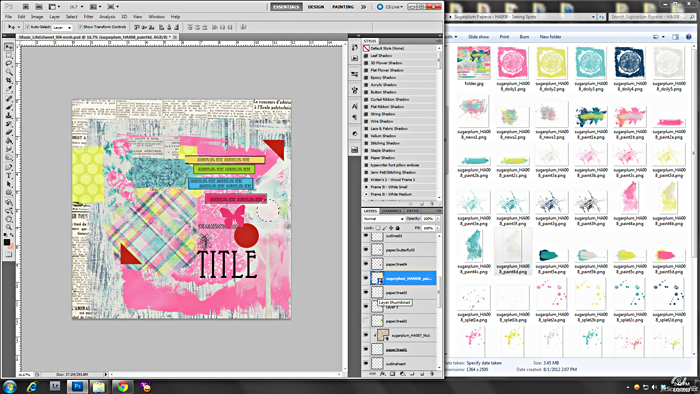Image resolution: width=700 pixels, height=394 pixels.
Task: Select the Lasso tool
Action: (8, 64)
